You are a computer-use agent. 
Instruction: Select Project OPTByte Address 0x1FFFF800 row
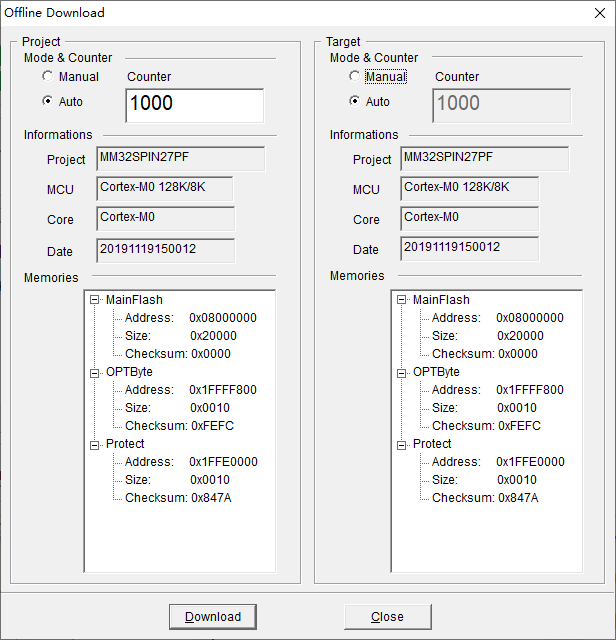(x=191, y=390)
